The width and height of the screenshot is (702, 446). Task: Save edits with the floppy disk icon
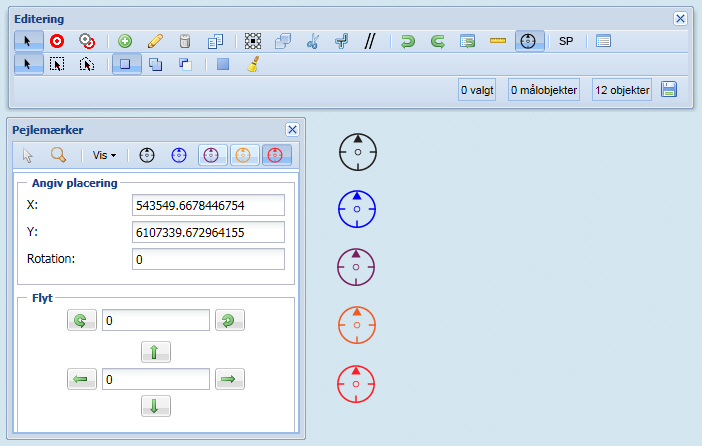[669, 90]
